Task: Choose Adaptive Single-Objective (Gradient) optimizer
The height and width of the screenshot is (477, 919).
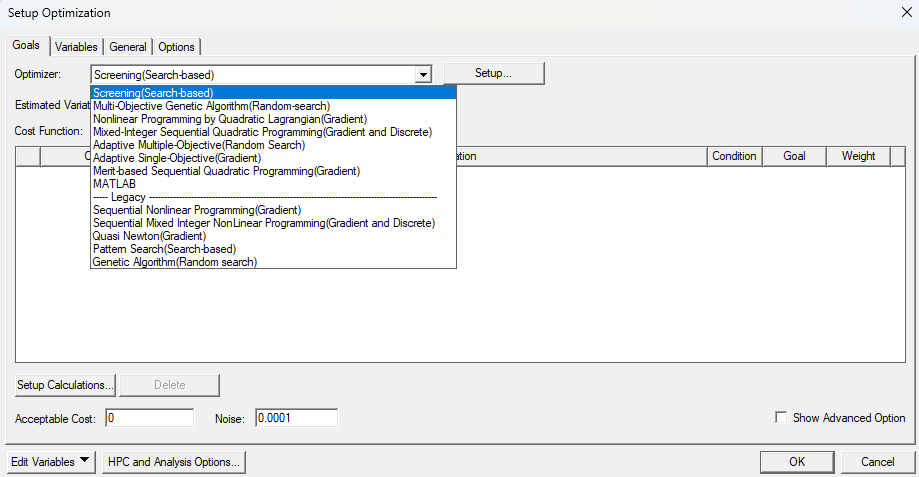Action: (176, 158)
